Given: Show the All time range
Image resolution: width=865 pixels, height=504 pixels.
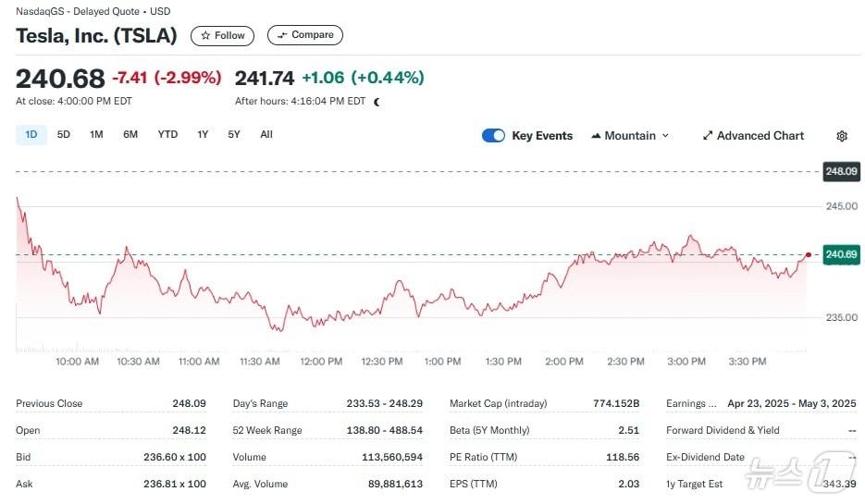Looking at the screenshot, I should point(266,135).
